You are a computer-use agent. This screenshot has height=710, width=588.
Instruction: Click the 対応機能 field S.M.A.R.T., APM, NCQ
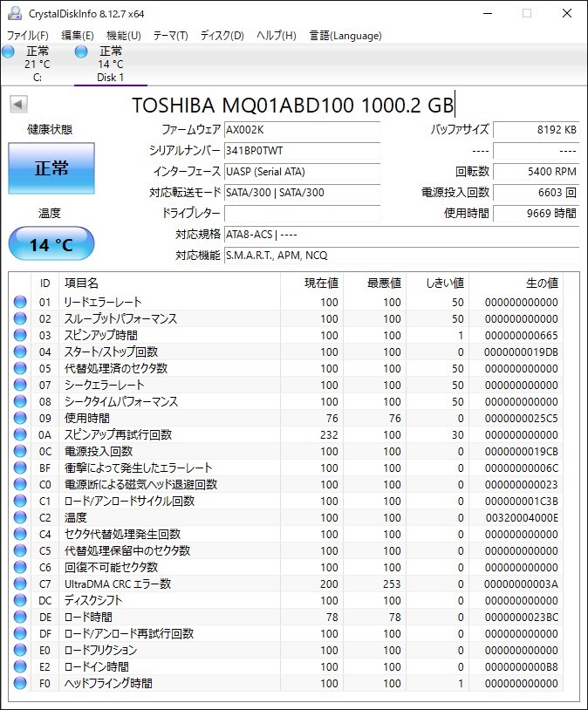401,256
